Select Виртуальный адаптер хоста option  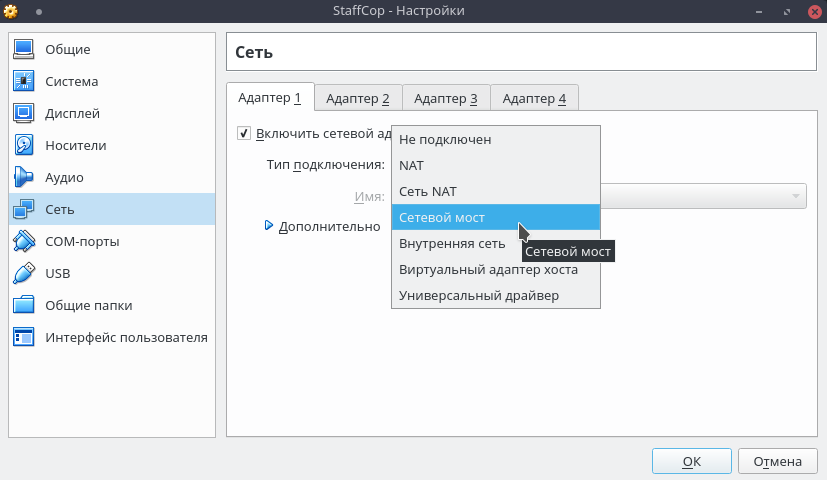496,270
